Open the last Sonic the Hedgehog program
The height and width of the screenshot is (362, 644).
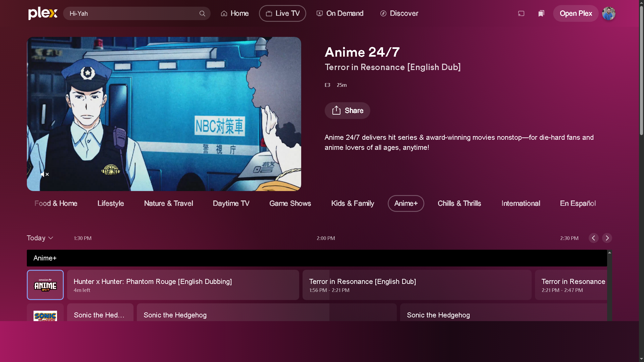coord(503,312)
